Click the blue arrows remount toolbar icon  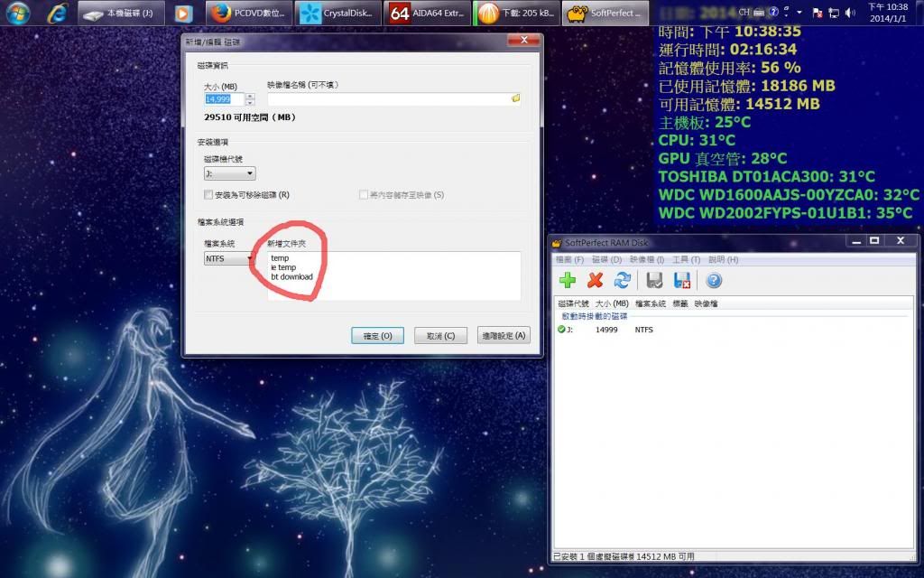click(x=623, y=280)
